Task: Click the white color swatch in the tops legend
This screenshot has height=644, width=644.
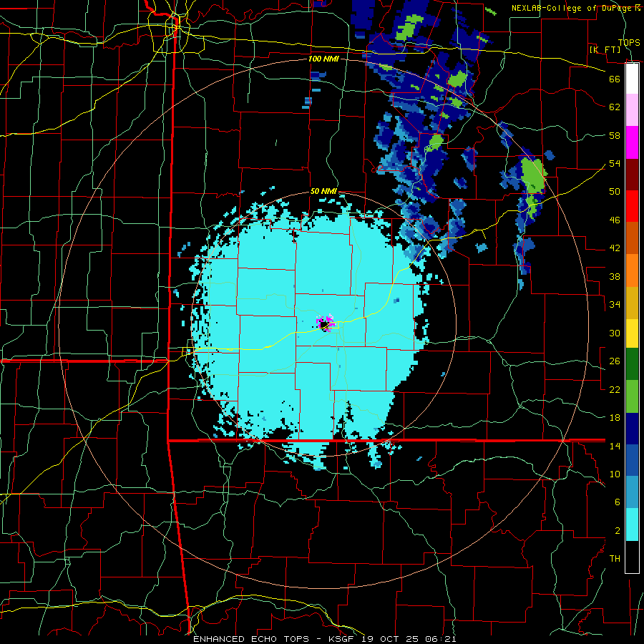Action: (x=632, y=79)
